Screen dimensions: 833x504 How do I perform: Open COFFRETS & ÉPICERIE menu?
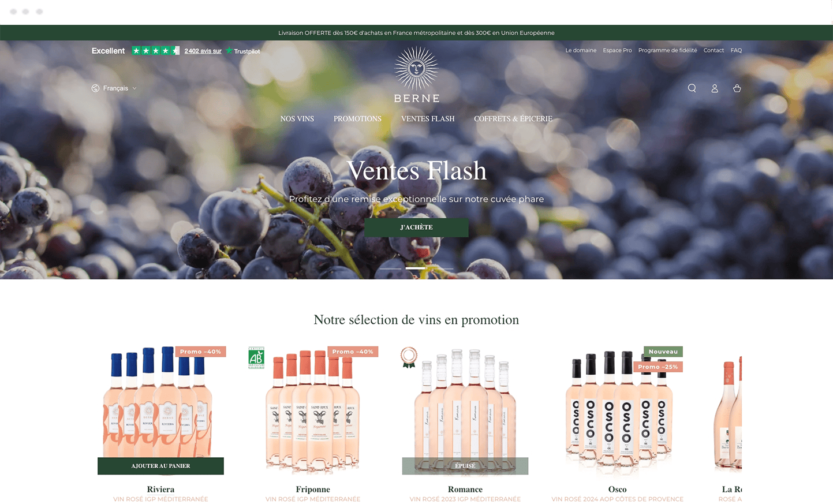point(513,119)
